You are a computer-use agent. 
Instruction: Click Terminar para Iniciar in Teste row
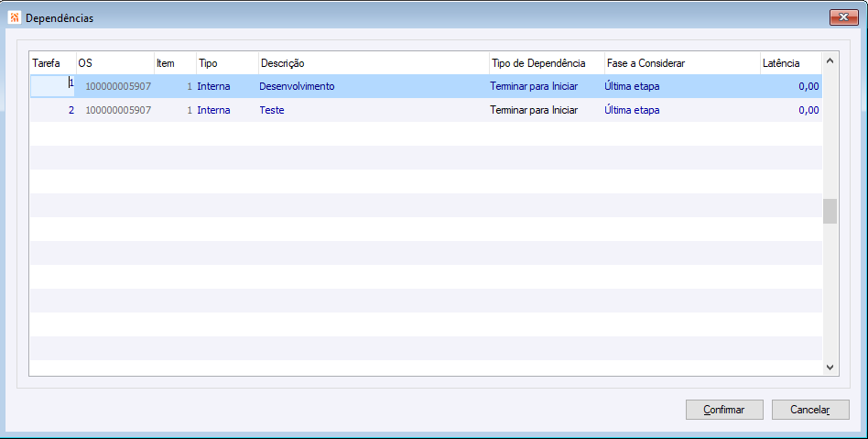(x=534, y=110)
